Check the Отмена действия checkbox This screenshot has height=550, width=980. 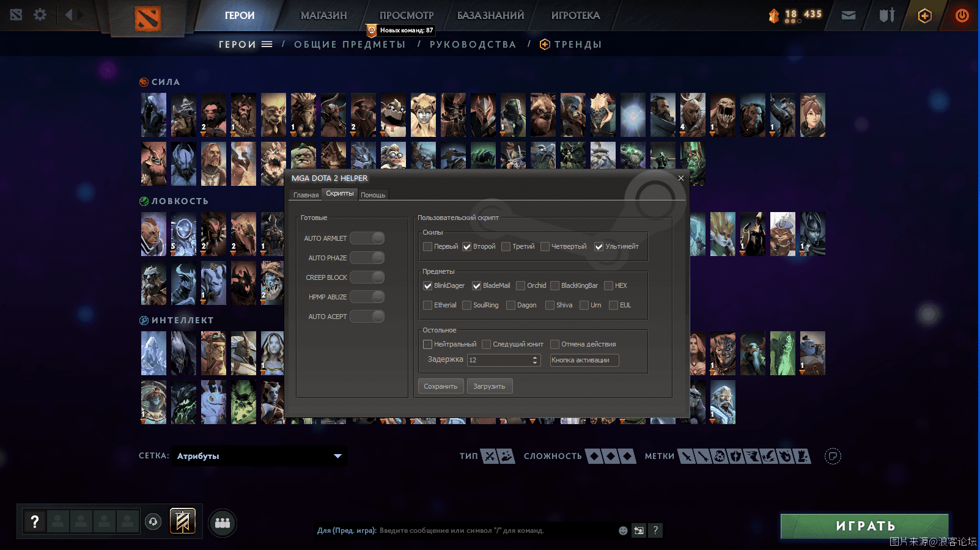tap(555, 345)
